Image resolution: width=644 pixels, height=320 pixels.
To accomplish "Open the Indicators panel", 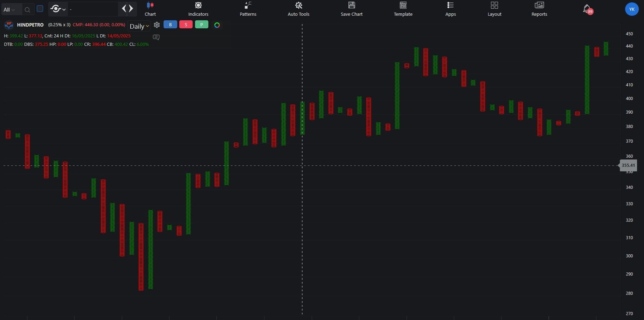I will point(198,9).
